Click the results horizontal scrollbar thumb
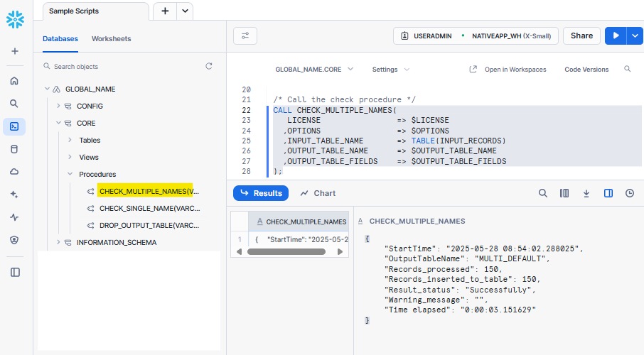 click(286, 251)
